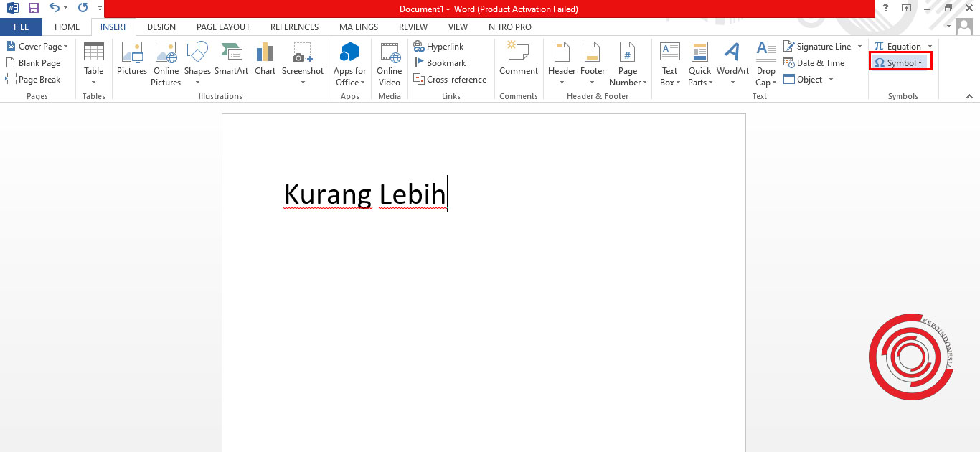Click the Save icon in quick access toolbar
This screenshot has width=980, height=452.
coord(33,9)
